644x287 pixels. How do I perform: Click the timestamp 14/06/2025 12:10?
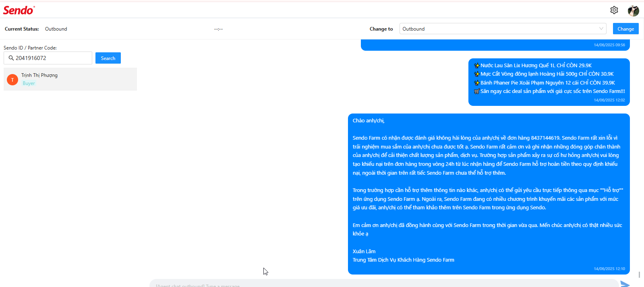tap(609, 269)
